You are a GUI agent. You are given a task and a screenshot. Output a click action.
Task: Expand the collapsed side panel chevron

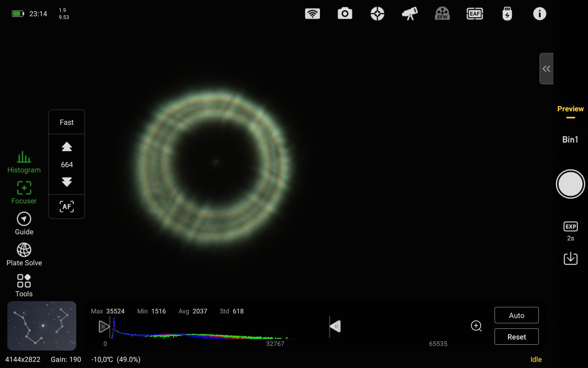[x=546, y=68]
